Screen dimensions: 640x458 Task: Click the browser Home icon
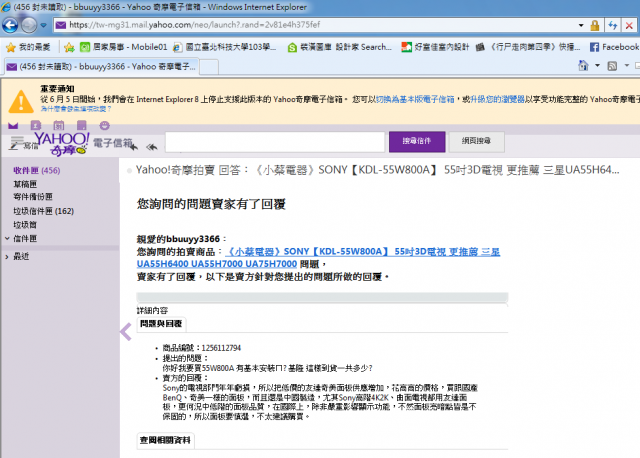coord(583,66)
